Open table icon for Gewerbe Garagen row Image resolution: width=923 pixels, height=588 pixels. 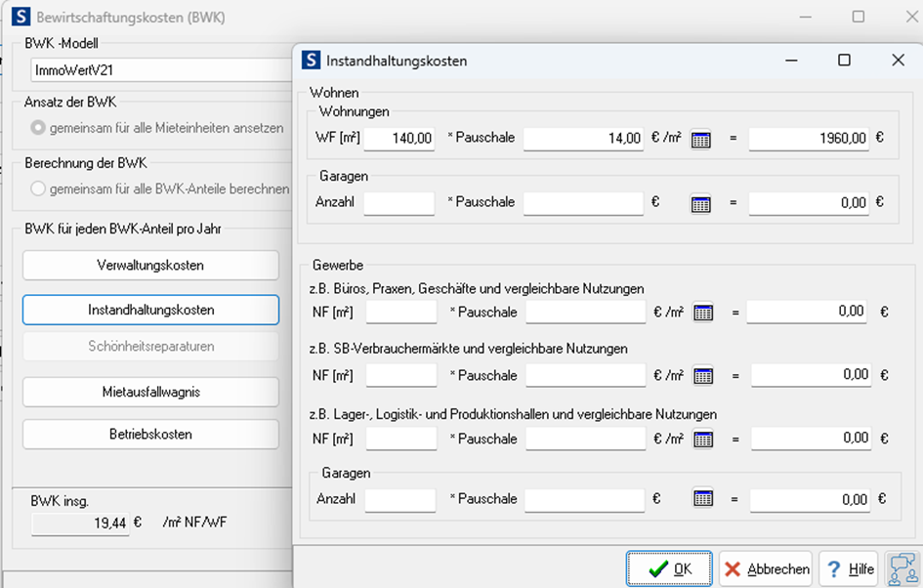pyautogui.click(x=702, y=499)
